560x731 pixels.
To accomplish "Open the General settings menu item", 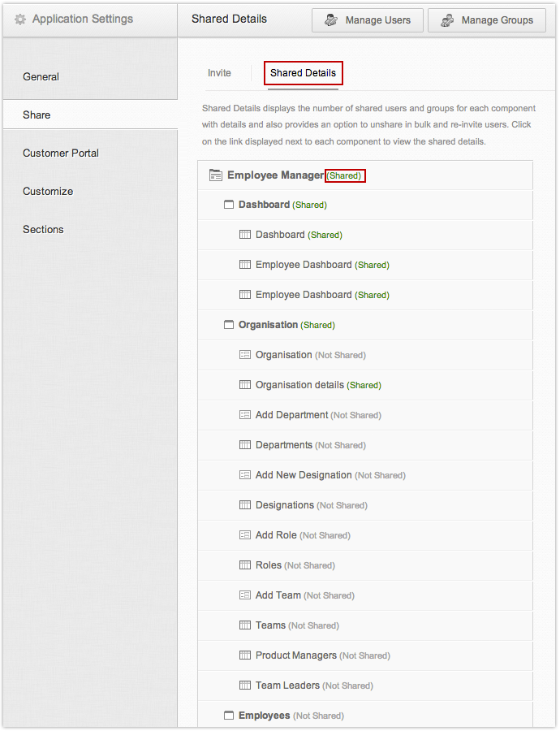I will (x=41, y=77).
